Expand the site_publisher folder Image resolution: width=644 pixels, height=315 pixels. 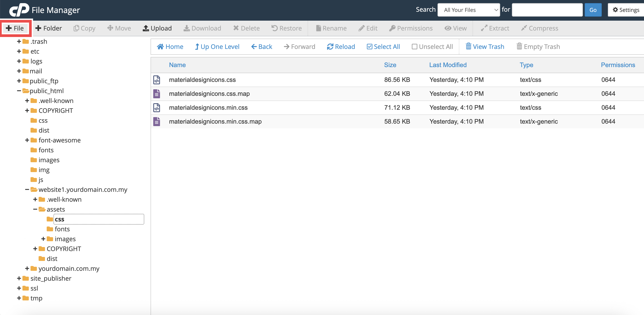[x=19, y=278]
